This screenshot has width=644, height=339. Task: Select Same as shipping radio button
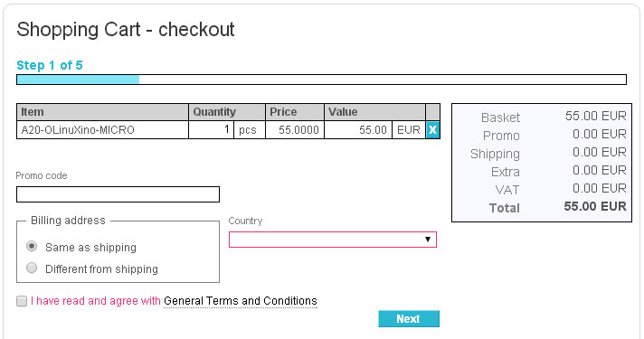32,246
